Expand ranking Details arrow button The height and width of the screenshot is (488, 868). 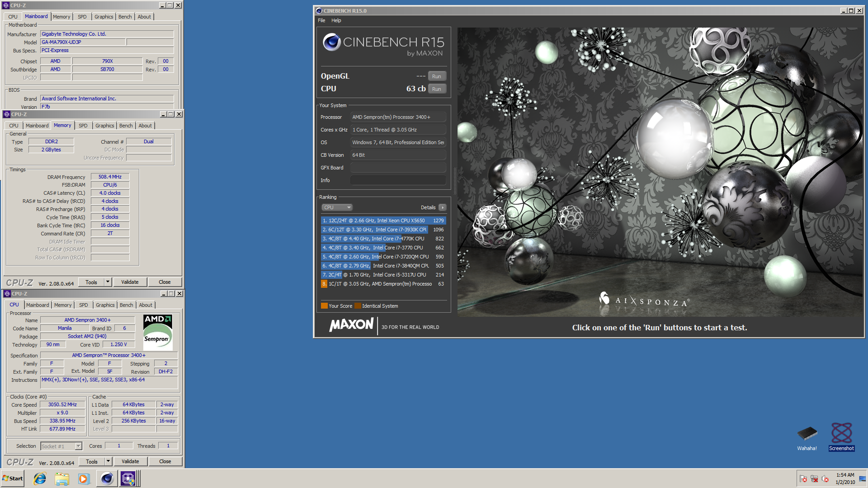point(442,207)
